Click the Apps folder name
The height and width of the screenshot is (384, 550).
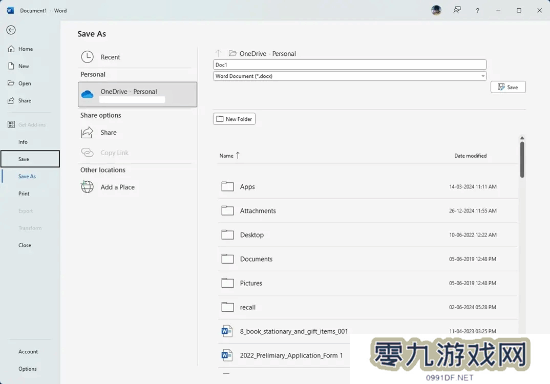(x=247, y=187)
